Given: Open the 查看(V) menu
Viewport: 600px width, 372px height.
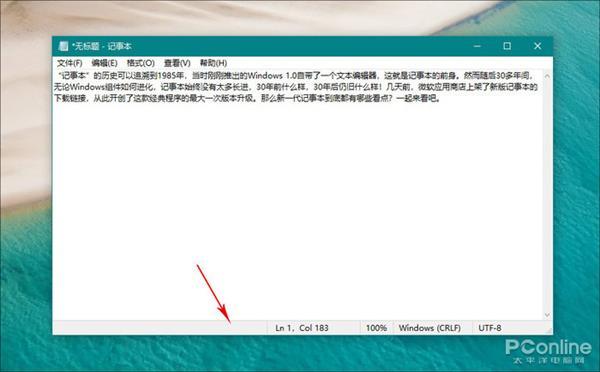Looking at the screenshot, I should click(x=177, y=63).
